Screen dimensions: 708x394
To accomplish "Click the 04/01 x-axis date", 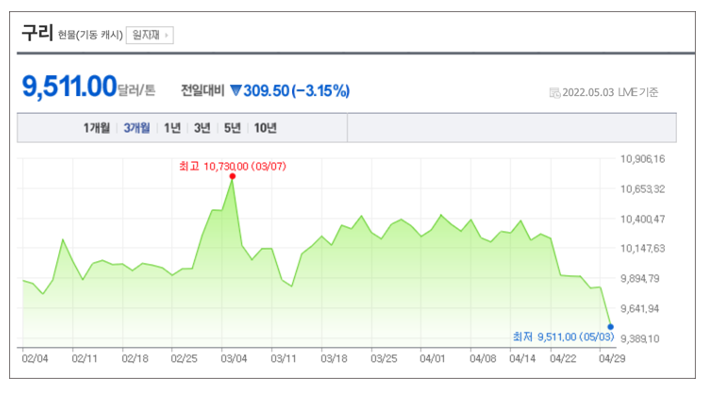I will click(433, 359).
